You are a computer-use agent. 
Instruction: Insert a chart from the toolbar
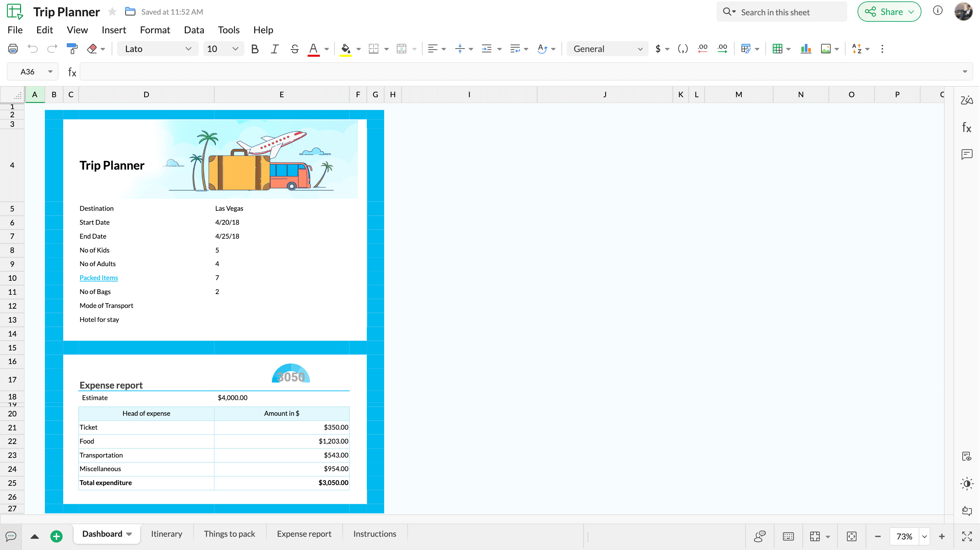pos(806,49)
